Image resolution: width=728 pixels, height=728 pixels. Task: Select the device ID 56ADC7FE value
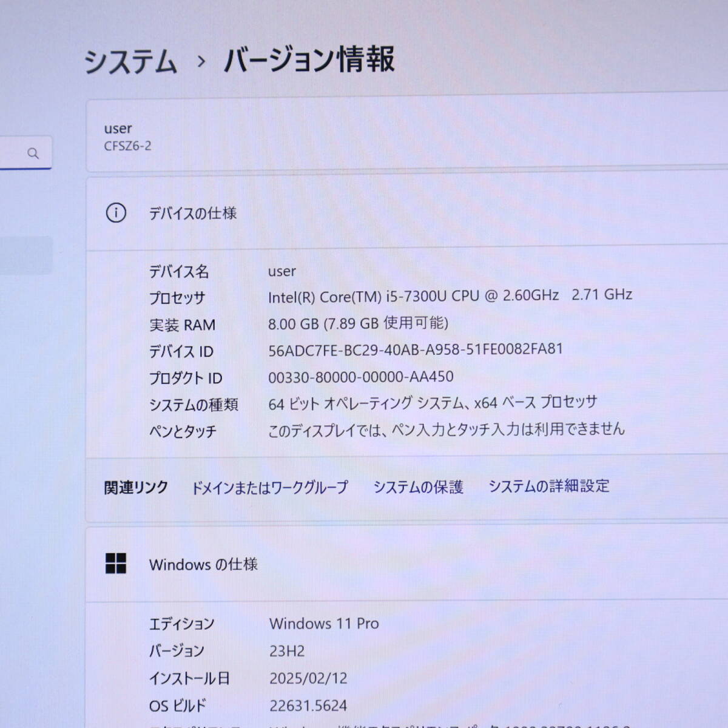[x=416, y=349]
